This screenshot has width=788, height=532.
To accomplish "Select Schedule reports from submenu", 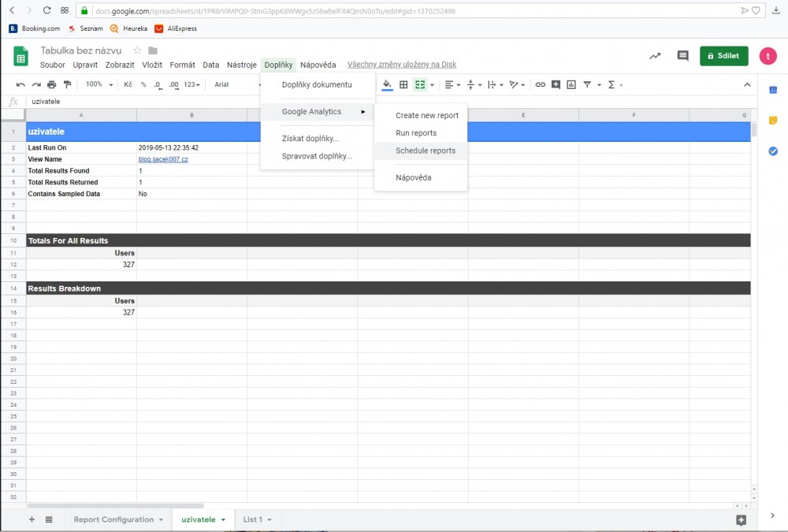I will click(425, 151).
